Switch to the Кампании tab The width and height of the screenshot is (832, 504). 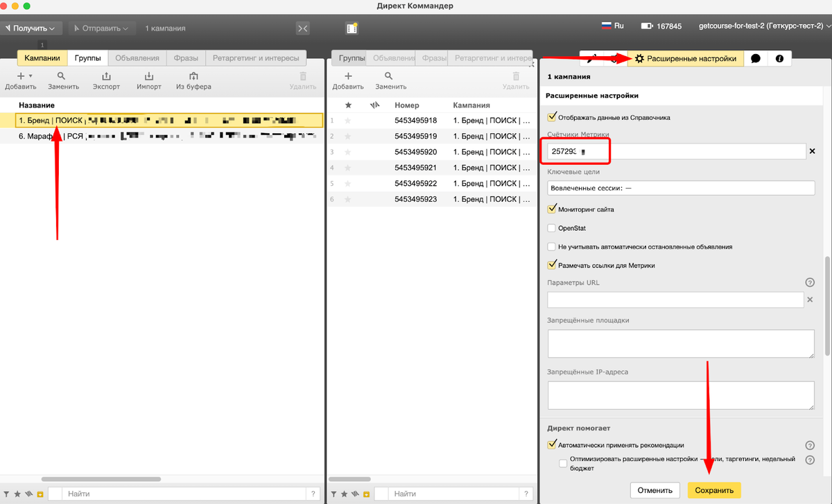pyautogui.click(x=42, y=58)
